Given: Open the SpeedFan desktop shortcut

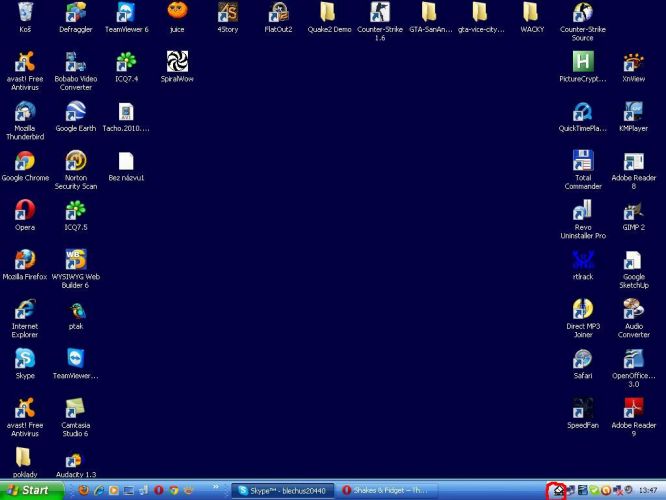Looking at the screenshot, I should 583,413.
